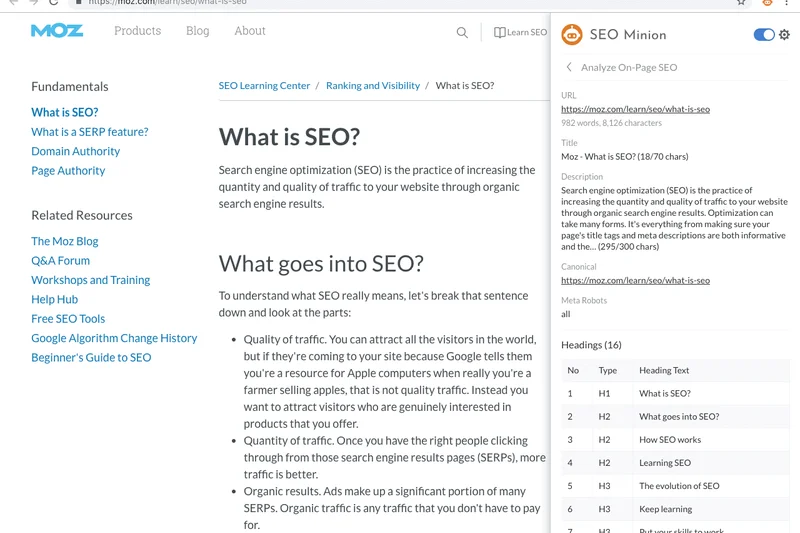800x533 pixels.
Task: Open the About menu item
Action: 249,31
